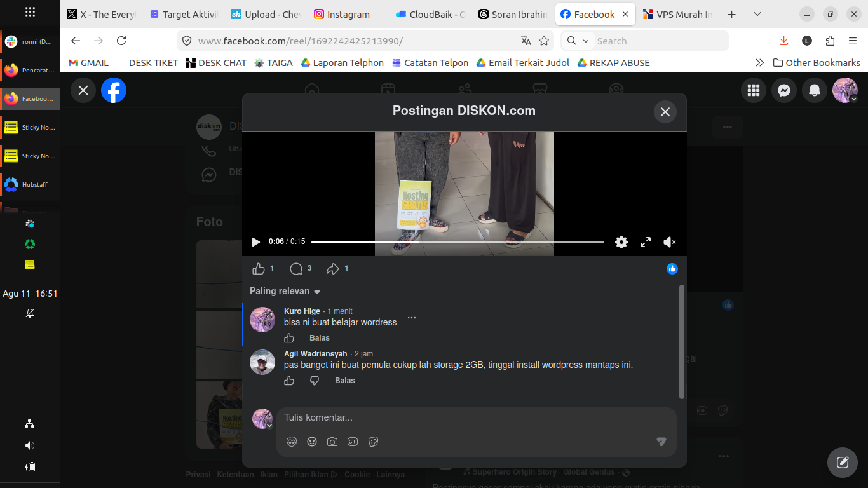Close the reel viewer with X
The height and width of the screenshot is (488, 868).
(x=83, y=90)
